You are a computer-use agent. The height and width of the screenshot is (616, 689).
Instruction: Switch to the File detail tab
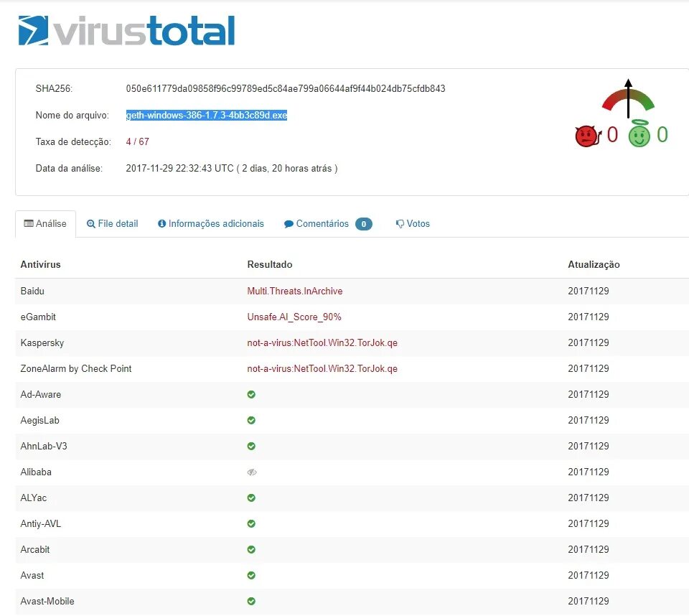click(113, 224)
